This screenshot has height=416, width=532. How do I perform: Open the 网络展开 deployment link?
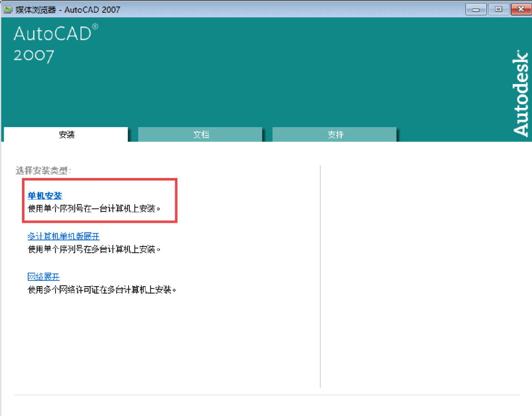click(x=43, y=277)
